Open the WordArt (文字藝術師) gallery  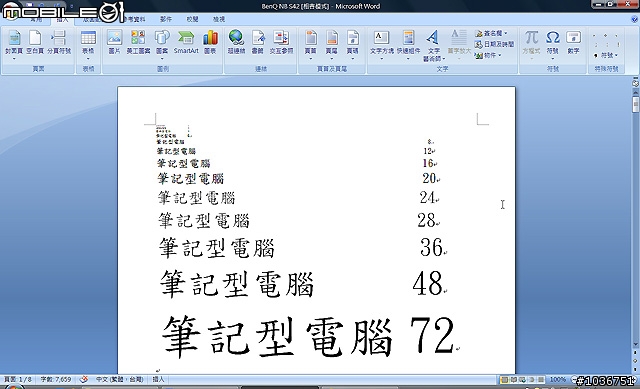point(433,45)
